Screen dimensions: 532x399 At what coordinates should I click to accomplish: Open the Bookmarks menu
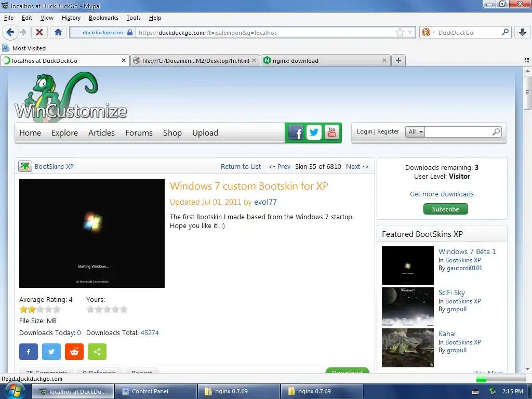pyautogui.click(x=103, y=18)
